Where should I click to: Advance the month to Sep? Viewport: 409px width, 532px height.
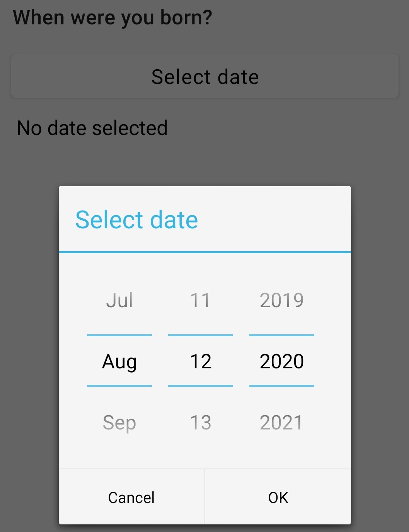point(119,422)
